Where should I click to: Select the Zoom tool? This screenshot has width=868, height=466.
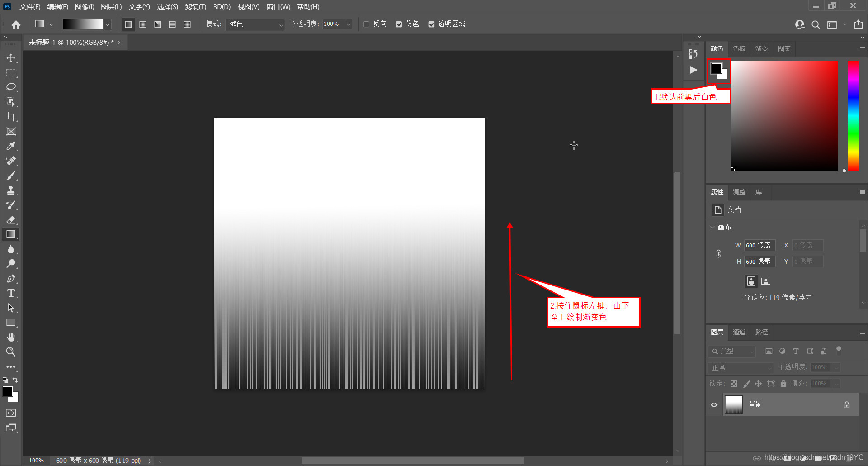click(11, 352)
